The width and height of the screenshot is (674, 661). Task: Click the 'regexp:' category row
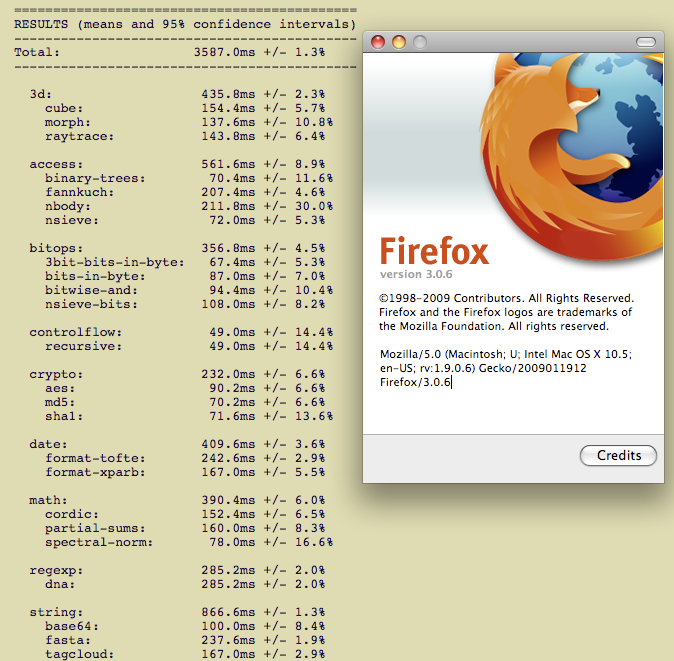[177, 570]
